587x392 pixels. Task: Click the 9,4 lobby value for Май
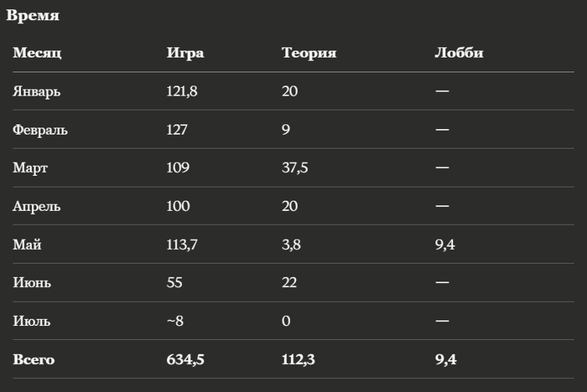pyautogui.click(x=444, y=245)
